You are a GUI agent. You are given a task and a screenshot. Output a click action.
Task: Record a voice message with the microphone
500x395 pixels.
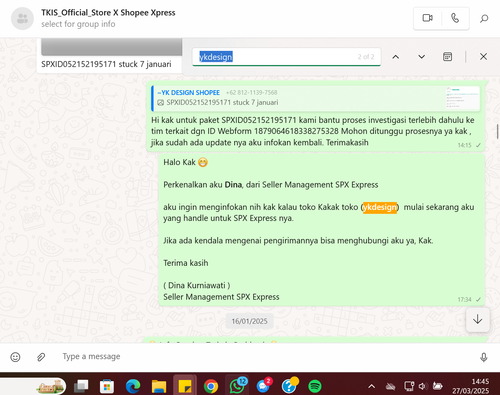click(x=484, y=357)
